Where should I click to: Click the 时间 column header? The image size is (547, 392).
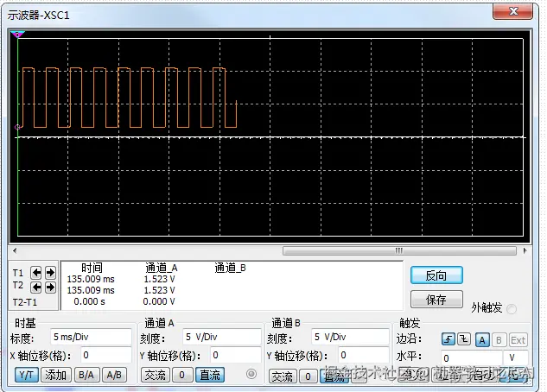tap(92, 268)
